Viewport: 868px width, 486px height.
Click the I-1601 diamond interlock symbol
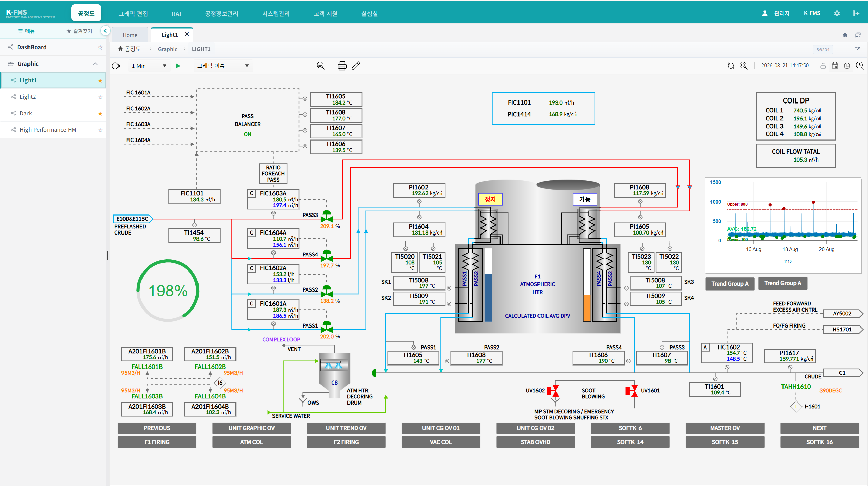coord(796,406)
